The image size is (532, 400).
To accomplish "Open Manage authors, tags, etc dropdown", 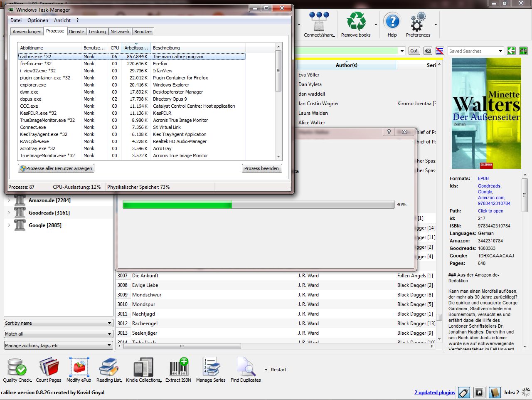I will click(59, 346).
